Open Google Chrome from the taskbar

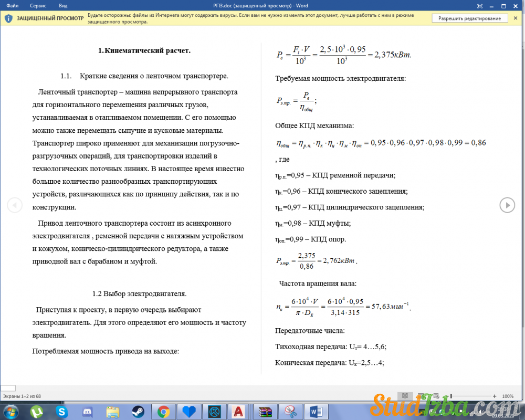tap(163, 412)
